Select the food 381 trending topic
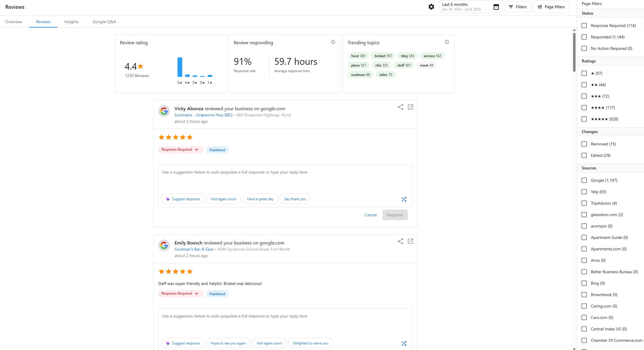The image size is (644, 350). 358,56
